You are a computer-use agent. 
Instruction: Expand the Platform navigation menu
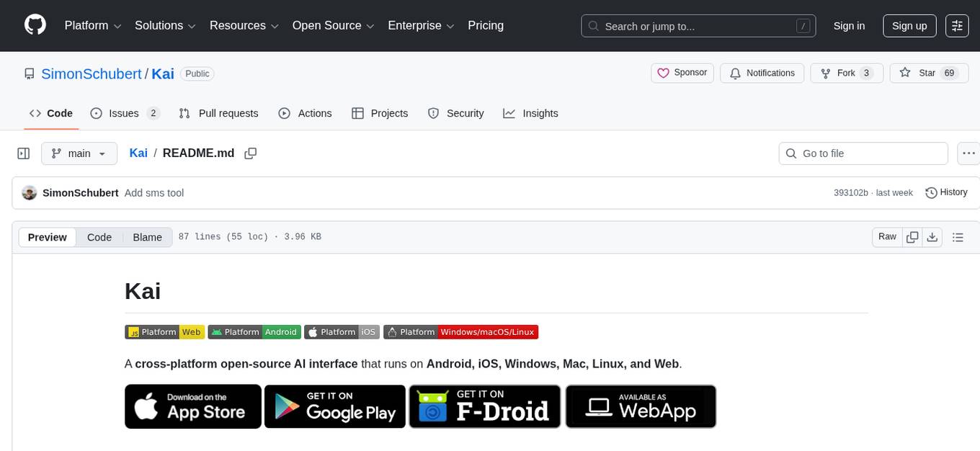pos(93,26)
